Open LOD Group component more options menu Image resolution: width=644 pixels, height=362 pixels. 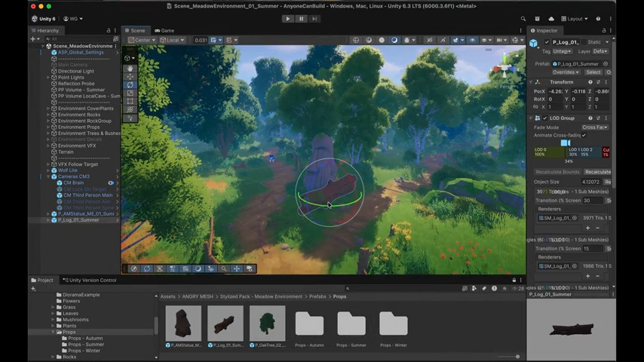606,118
